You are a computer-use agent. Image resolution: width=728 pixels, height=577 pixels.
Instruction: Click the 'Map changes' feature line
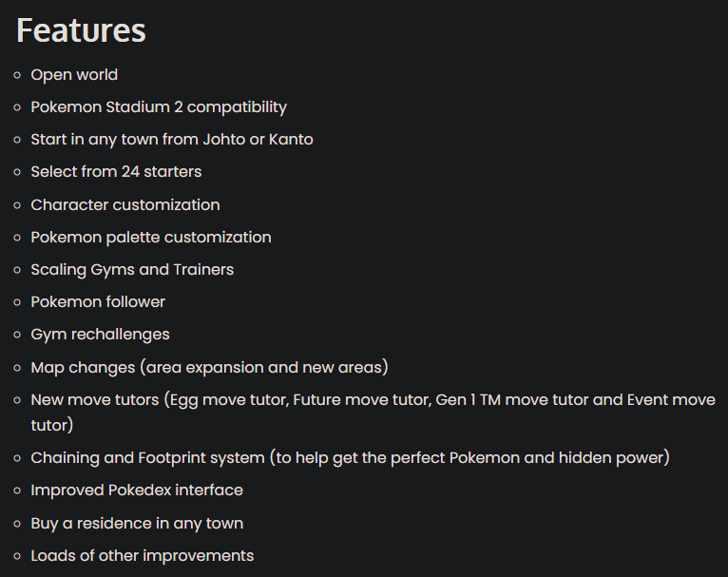click(209, 367)
